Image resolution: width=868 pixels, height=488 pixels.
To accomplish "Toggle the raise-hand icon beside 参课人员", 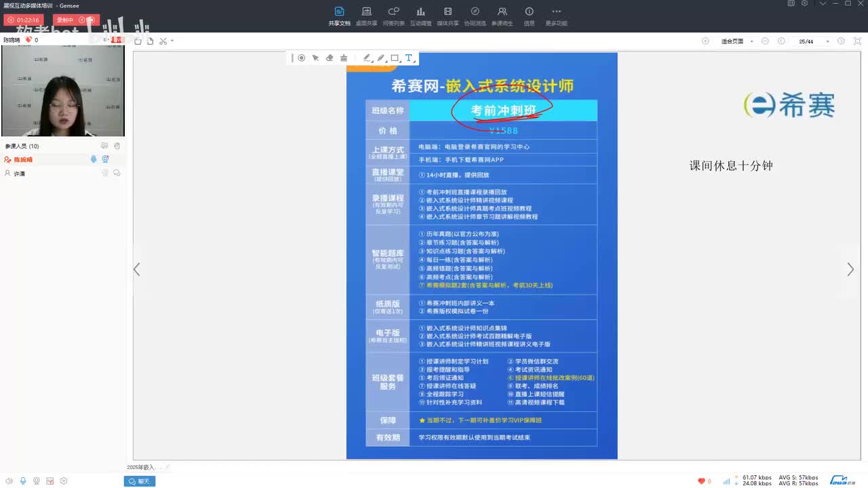I will point(117,146).
